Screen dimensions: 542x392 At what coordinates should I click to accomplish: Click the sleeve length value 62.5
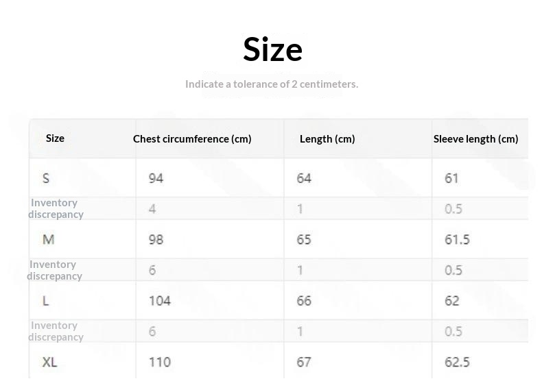click(457, 362)
